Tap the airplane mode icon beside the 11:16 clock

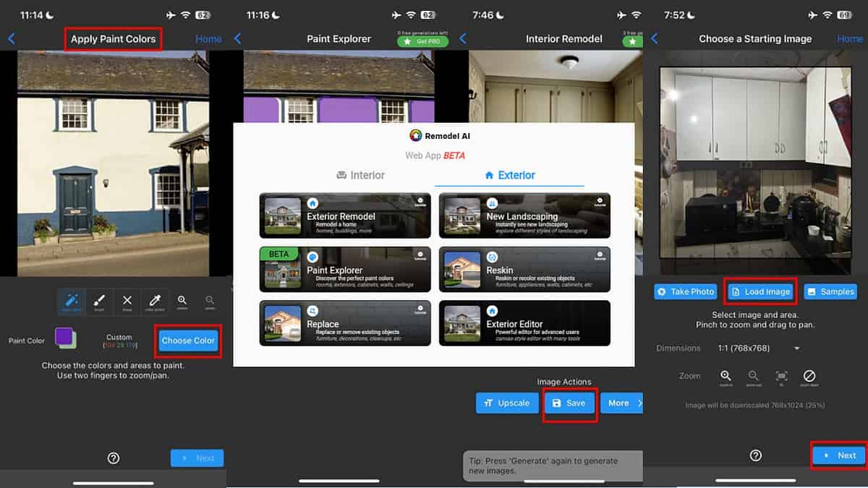396,14
